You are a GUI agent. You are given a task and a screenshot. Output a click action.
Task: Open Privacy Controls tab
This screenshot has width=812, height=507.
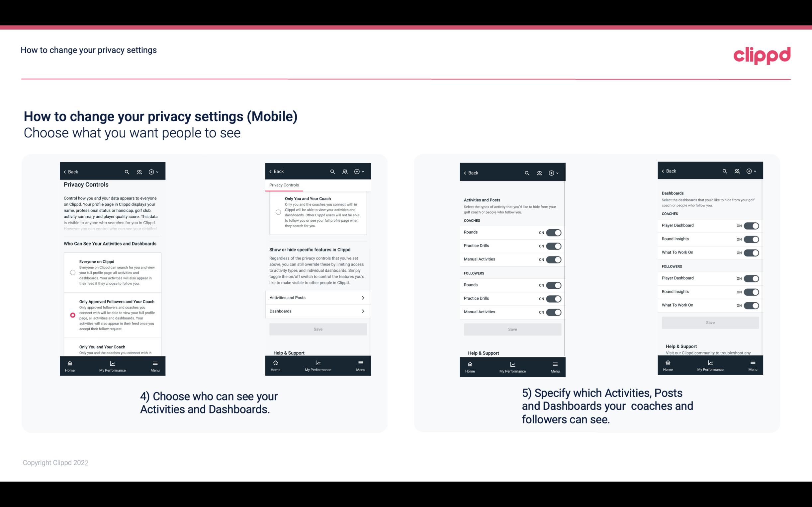(284, 185)
